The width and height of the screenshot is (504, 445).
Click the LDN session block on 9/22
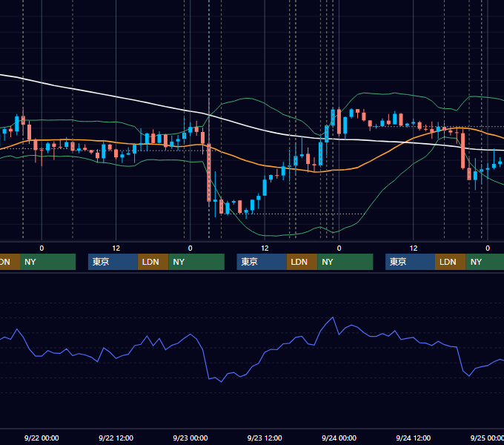153,262
